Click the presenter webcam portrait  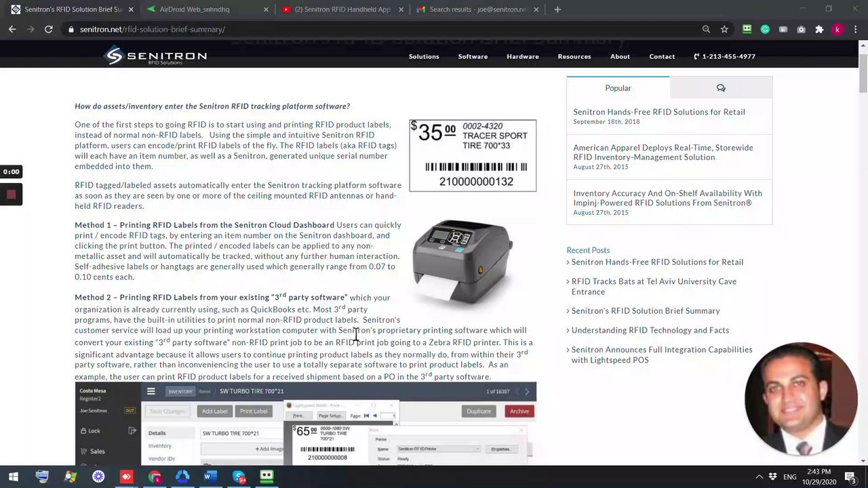pos(801,399)
